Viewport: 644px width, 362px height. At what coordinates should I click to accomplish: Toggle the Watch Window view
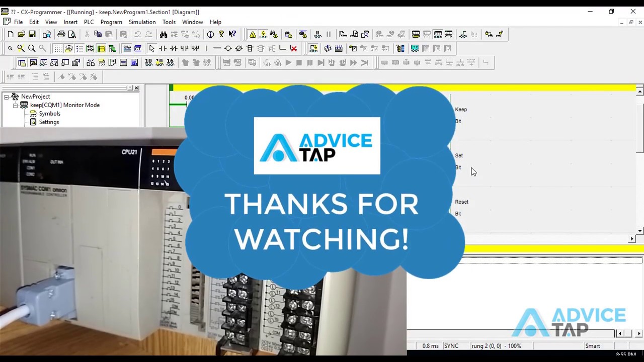pyautogui.click(x=44, y=62)
